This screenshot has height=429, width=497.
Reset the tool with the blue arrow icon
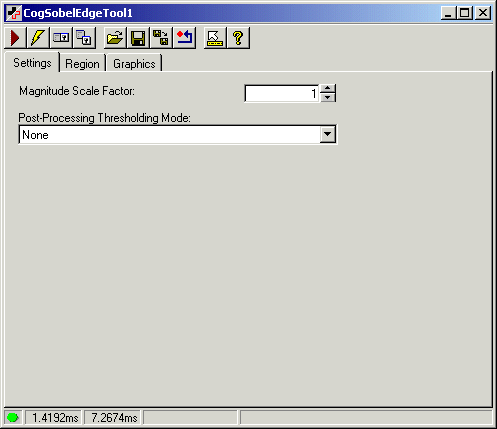coord(184,38)
